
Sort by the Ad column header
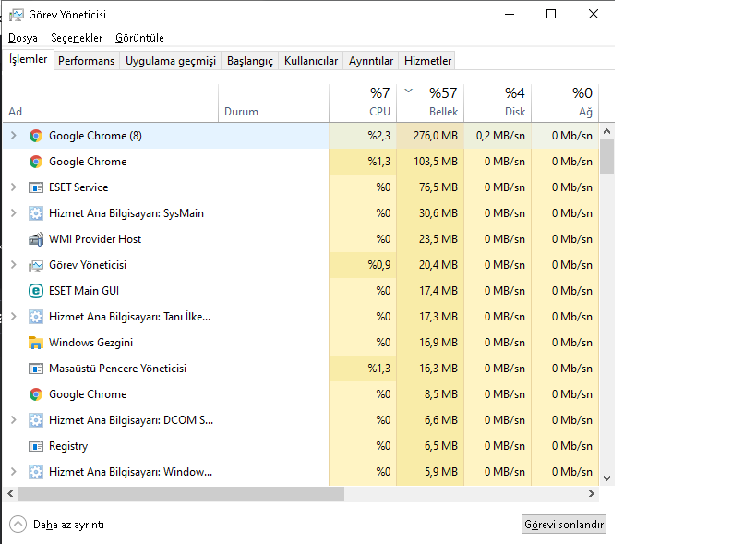click(111, 103)
